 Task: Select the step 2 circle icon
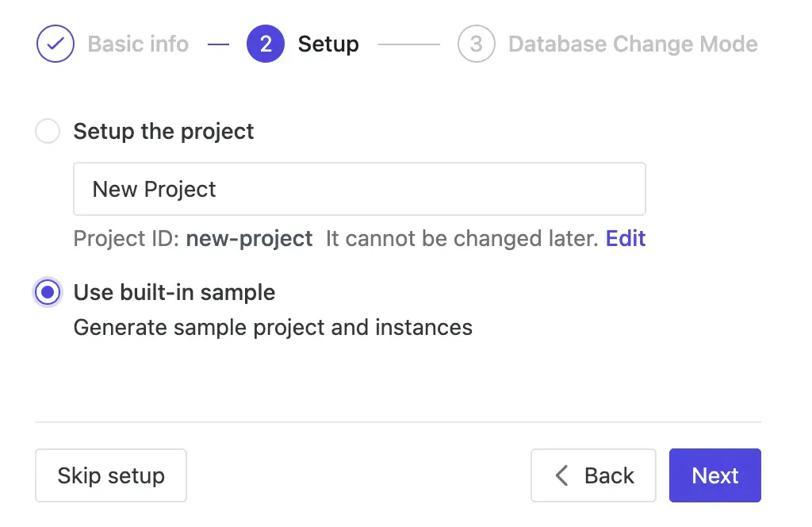point(266,44)
